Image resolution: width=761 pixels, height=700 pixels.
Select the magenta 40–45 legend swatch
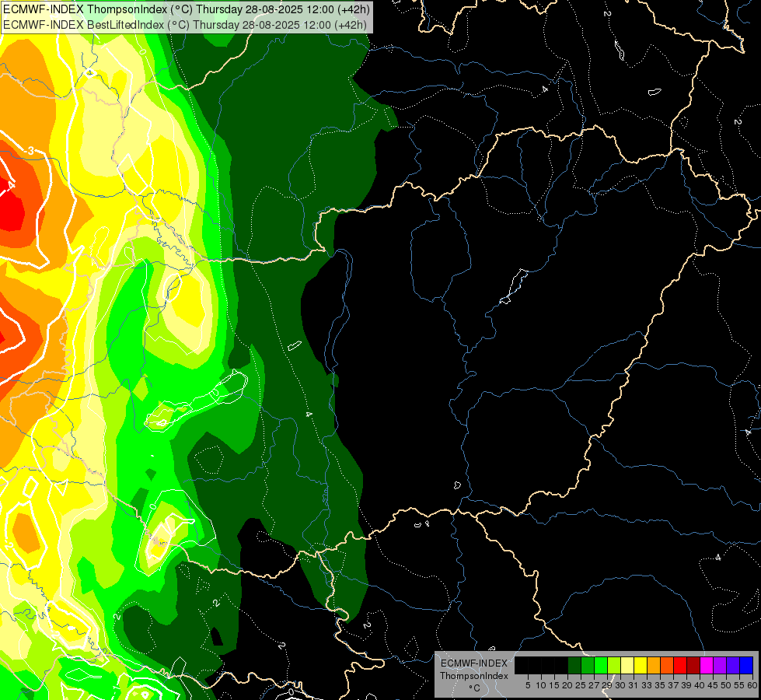click(x=707, y=665)
